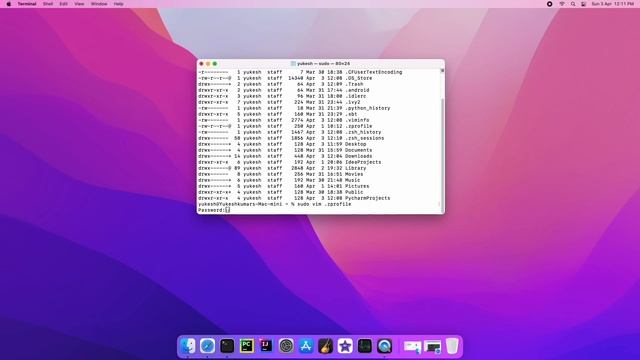Open the Apple menu
The width and height of the screenshot is (640, 360).
9,4
